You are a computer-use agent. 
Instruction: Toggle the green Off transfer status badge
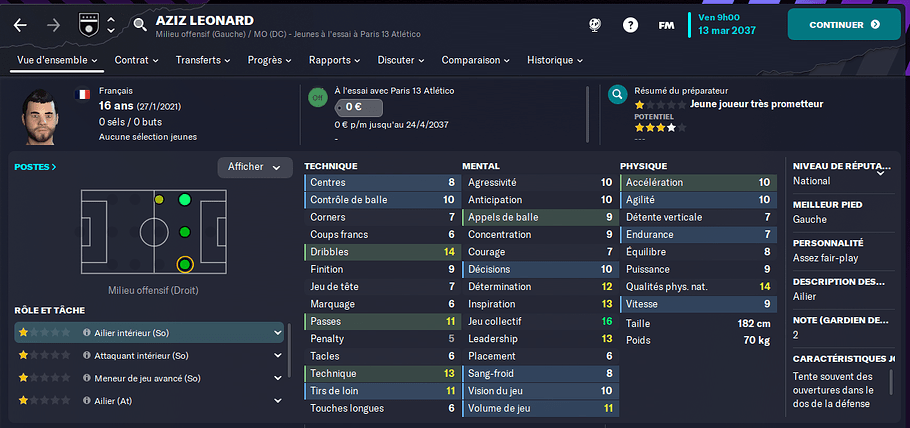coord(317,98)
